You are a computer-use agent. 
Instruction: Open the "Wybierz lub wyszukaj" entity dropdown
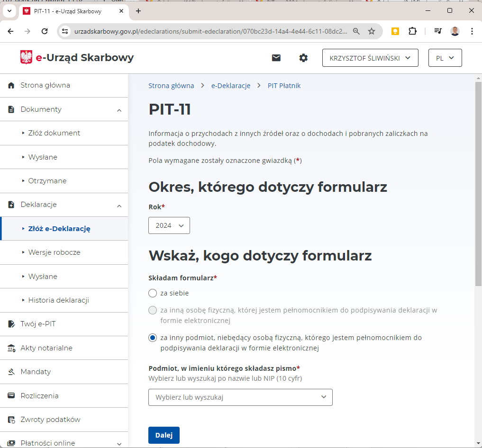pos(240,397)
